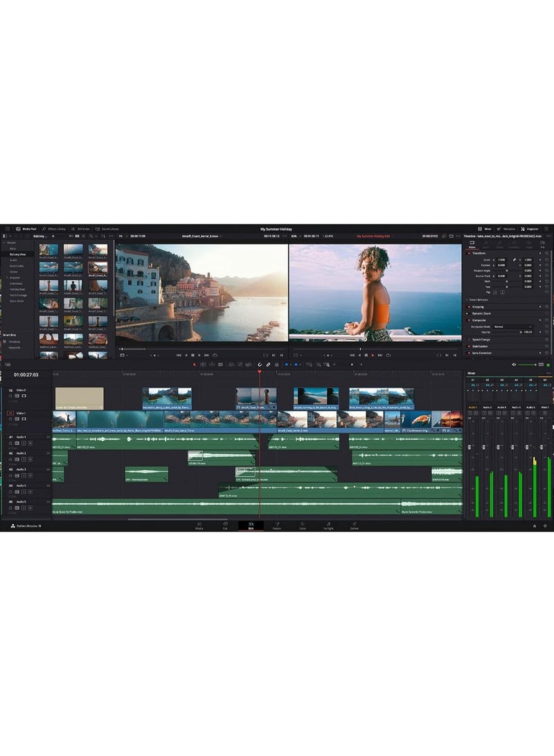Solo the Audio 2 track

click(24, 459)
